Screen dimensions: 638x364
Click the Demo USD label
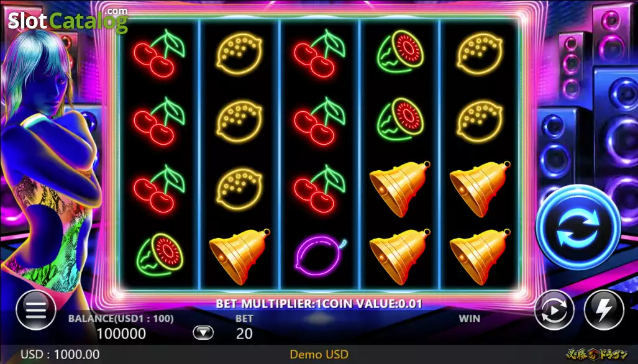click(x=319, y=355)
